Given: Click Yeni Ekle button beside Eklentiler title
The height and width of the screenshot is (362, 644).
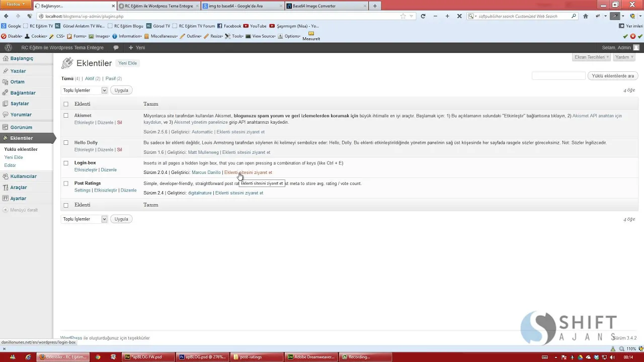Looking at the screenshot, I should click(x=127, y=63).
